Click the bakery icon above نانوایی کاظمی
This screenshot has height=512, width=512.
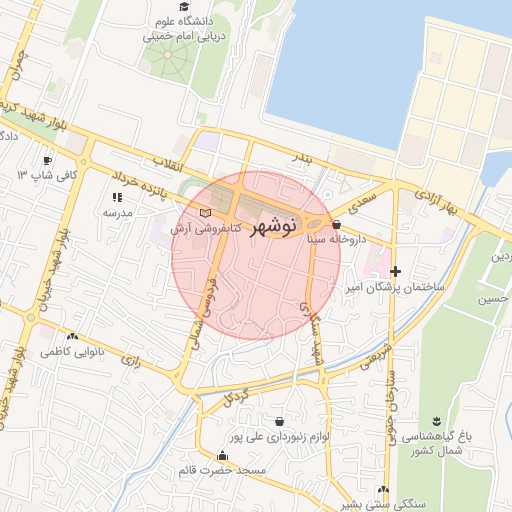(72, 337)
